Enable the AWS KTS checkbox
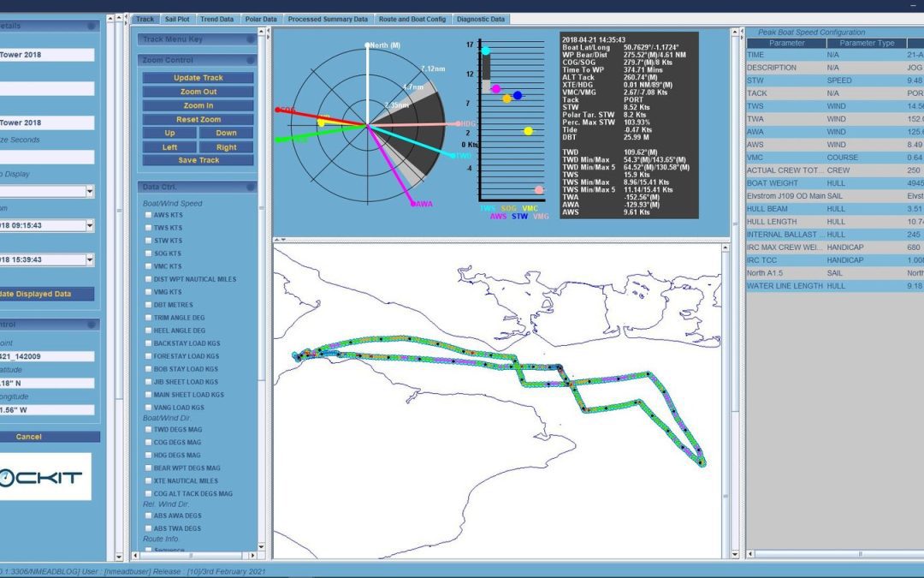The image size is (924, 578). 149,215
